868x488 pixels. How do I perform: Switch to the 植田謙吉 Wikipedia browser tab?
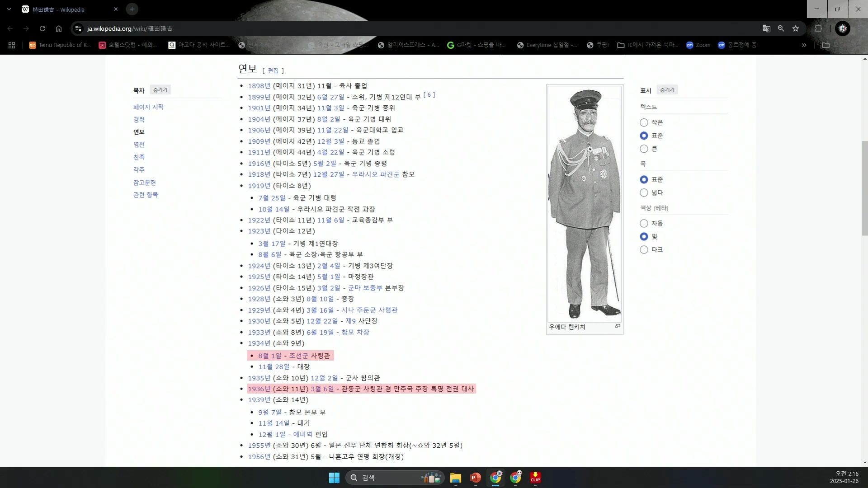click(59, 9)
